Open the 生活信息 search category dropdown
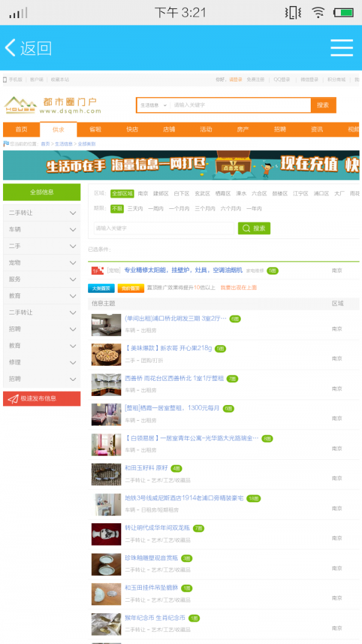362x644 pixels. click(x=152, y=105)
